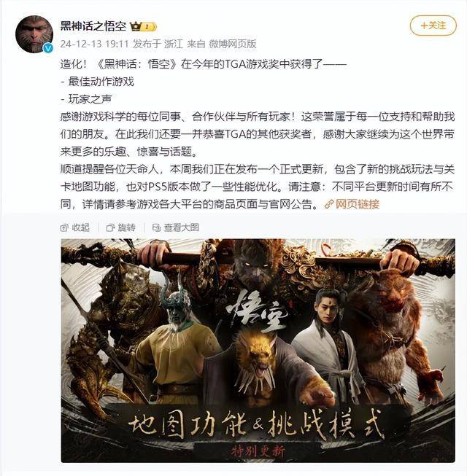
Task: Open full-size view with 查看大图 icon
Action: (156, 227)
